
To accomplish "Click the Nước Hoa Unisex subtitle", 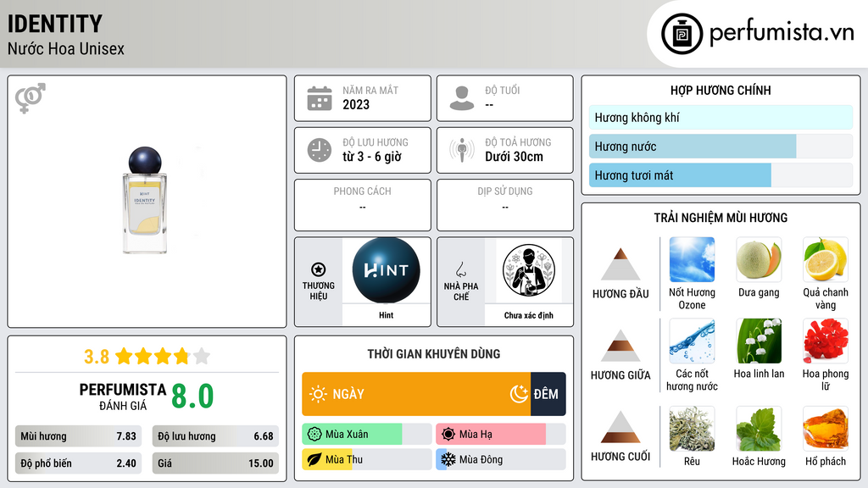I will click(66, 48).
